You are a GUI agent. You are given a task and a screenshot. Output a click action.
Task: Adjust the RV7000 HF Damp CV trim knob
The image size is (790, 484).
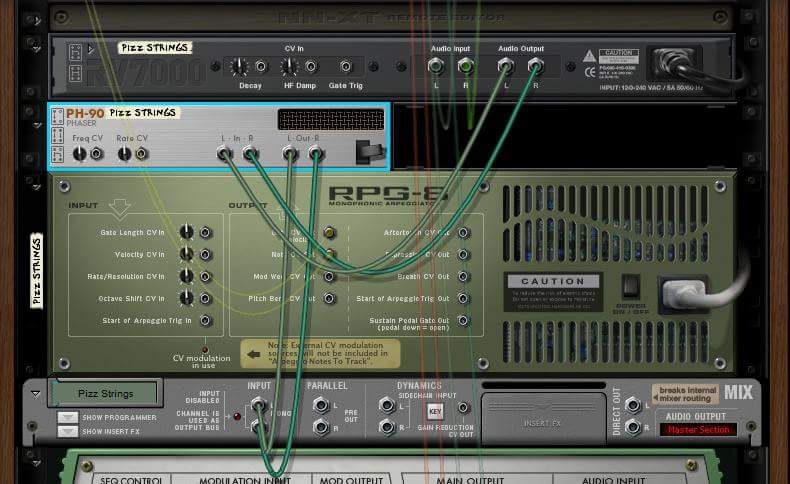click(289, 66)
